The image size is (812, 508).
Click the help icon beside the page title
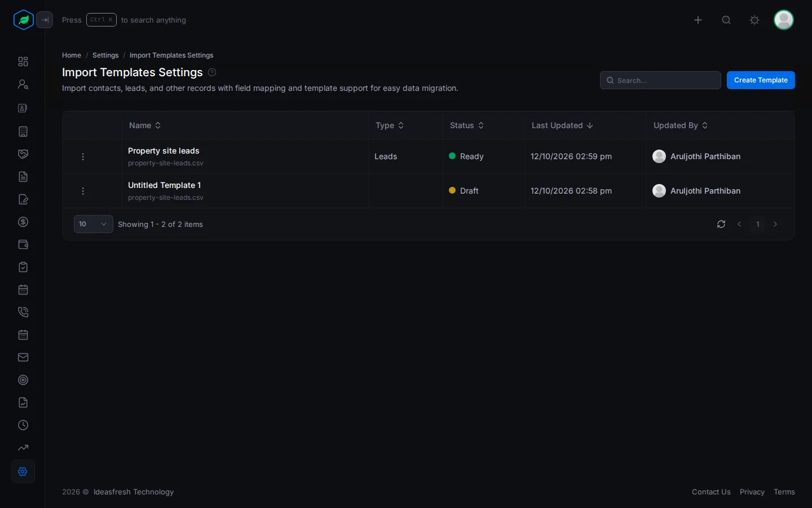tap(212, 72)
